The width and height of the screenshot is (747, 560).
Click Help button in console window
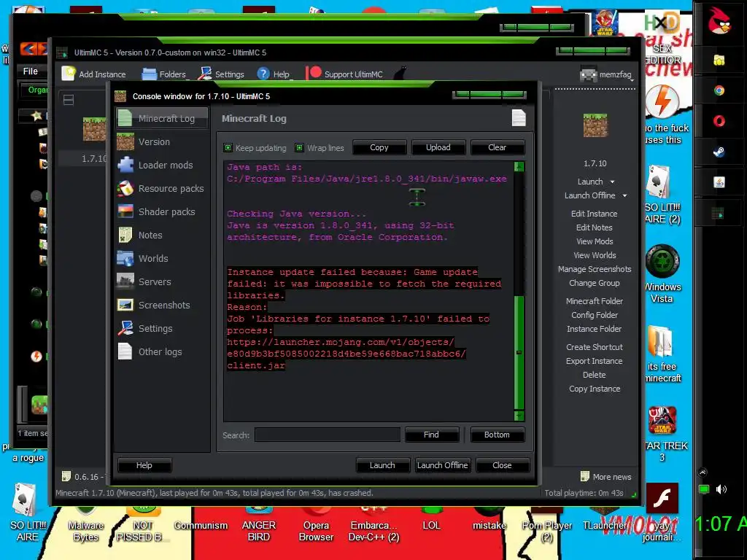tap(144, 465)
